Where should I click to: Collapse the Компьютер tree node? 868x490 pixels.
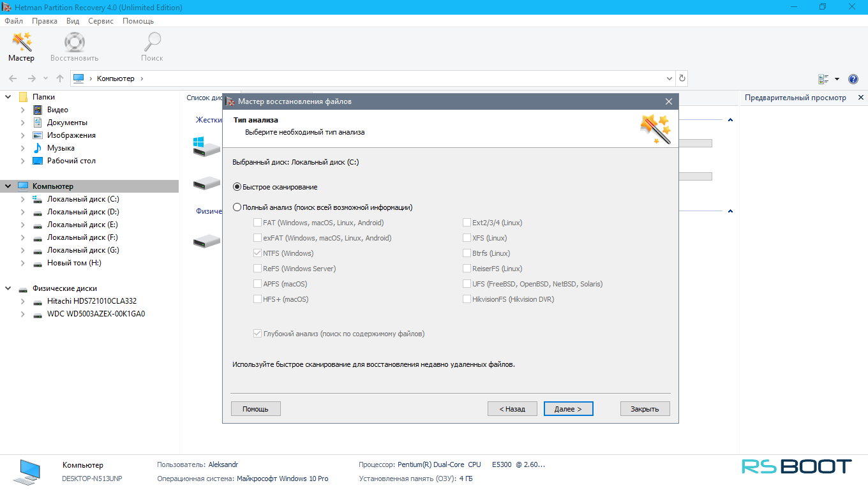coord(8,186)
